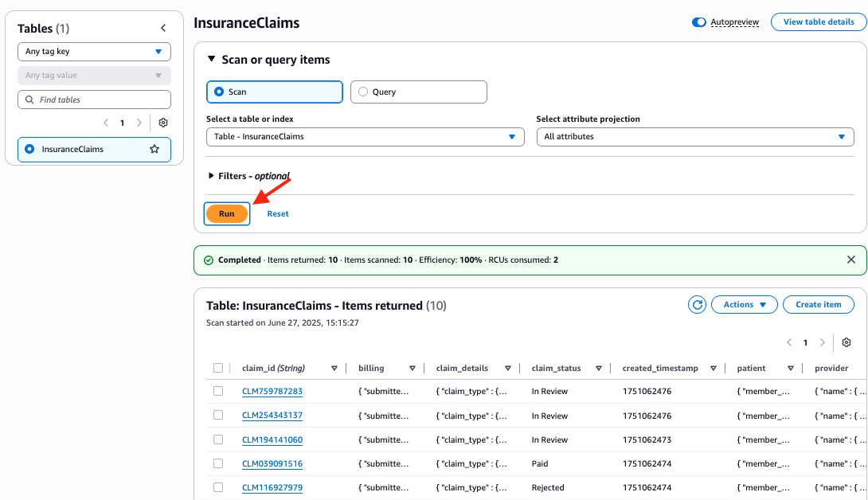
Task: Collapse the Tables side panel
Action: pos(163,28)
